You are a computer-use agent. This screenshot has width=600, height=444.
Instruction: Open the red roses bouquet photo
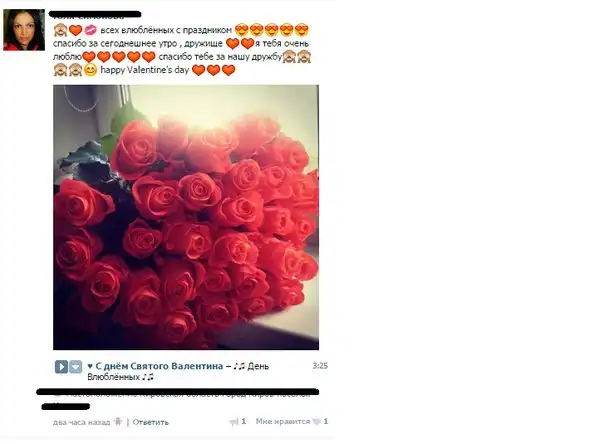(x=186, y=217)
